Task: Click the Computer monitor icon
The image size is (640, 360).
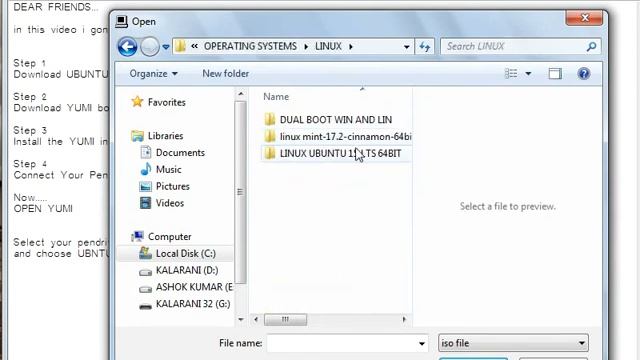Action: [138, 236]
